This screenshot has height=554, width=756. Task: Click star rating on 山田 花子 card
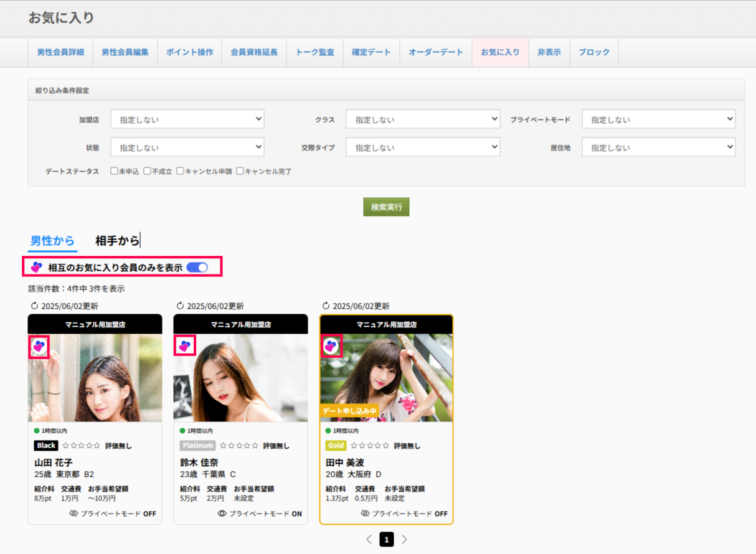click(82, 446)
